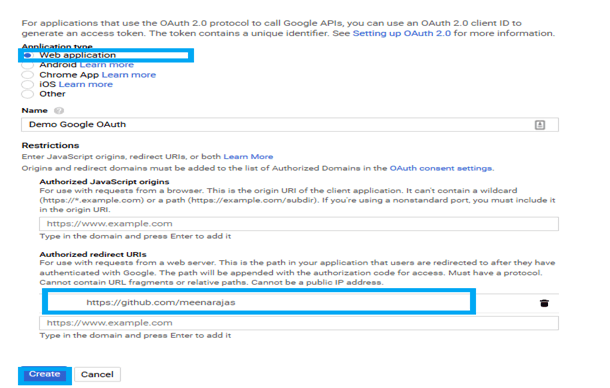Viewport: 610px width, 388px height.
Task: Choose Other as application type
Action: [28, 94]
